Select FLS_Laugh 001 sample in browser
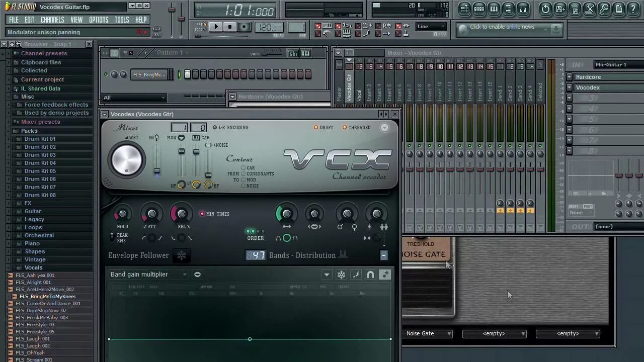Screen dimensions: 644x362 click(33, 339)
